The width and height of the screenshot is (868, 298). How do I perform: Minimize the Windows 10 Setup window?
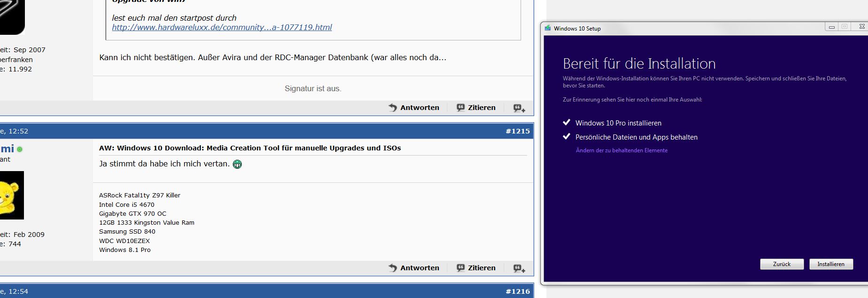pyautogui.click(x=831, y=27)
